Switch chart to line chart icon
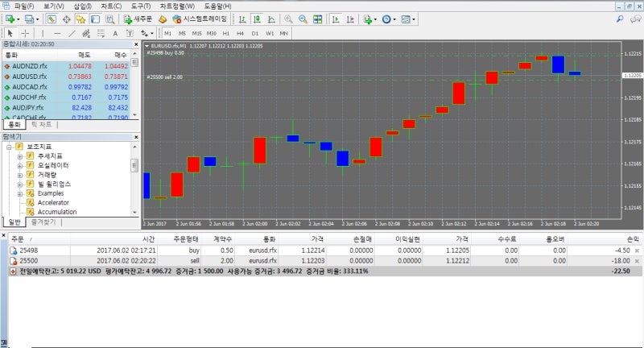The width and height of the screenshot is (644, 348). point(271,19)
